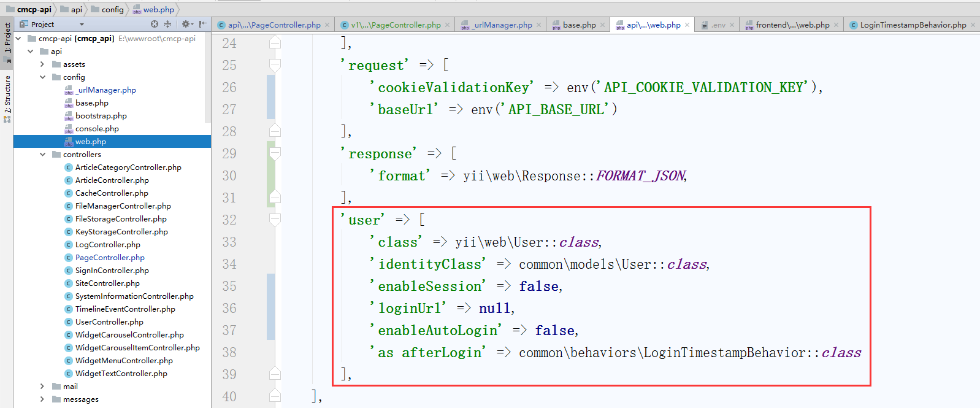Switch to the v1\...\PageController.php tab
This screenshot has width=980, height=408.
coord(396,25)
